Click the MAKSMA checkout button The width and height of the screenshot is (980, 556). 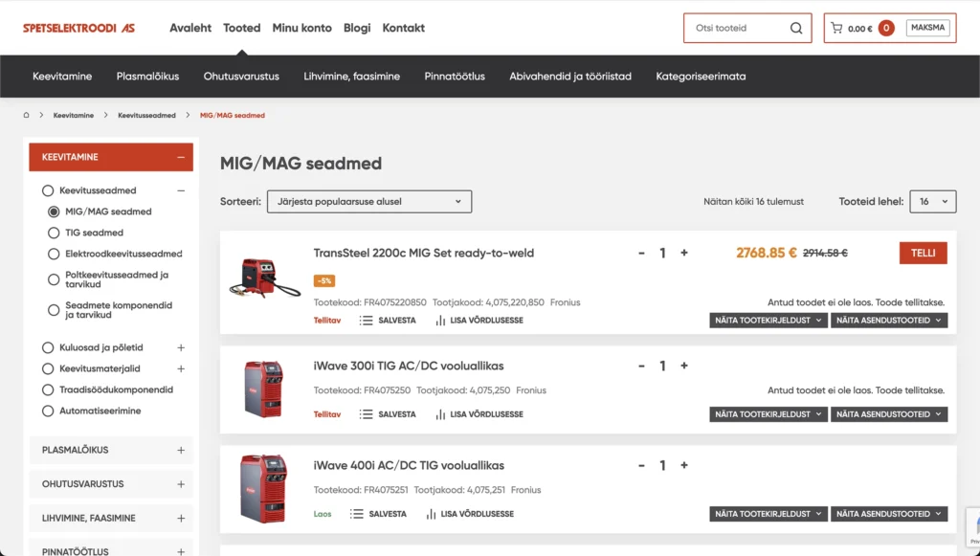(x=927, y=28)
